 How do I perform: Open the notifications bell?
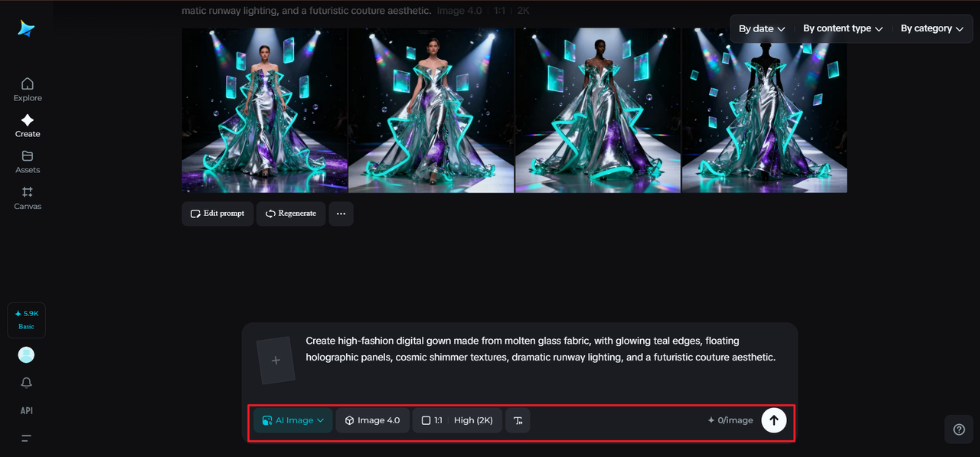click(x=27, y=383)
